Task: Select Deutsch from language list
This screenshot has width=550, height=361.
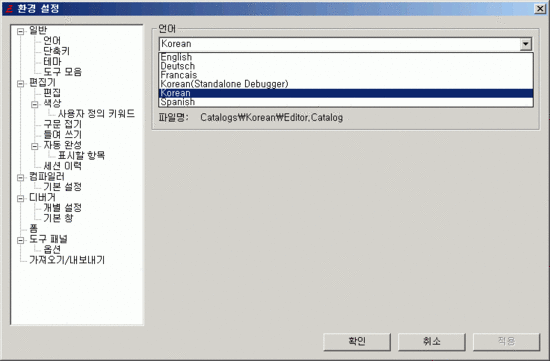Action: tap(346, 66)
